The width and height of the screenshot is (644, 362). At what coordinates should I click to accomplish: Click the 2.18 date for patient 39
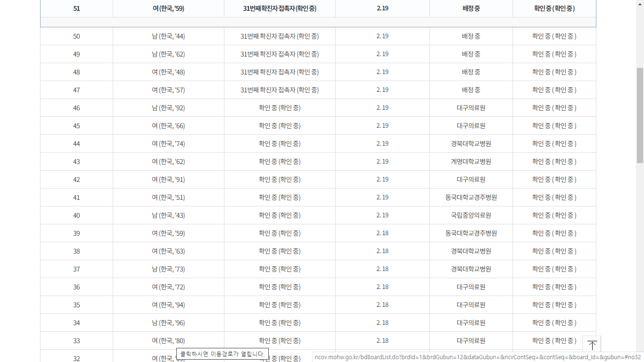click(x=382, y=233)
